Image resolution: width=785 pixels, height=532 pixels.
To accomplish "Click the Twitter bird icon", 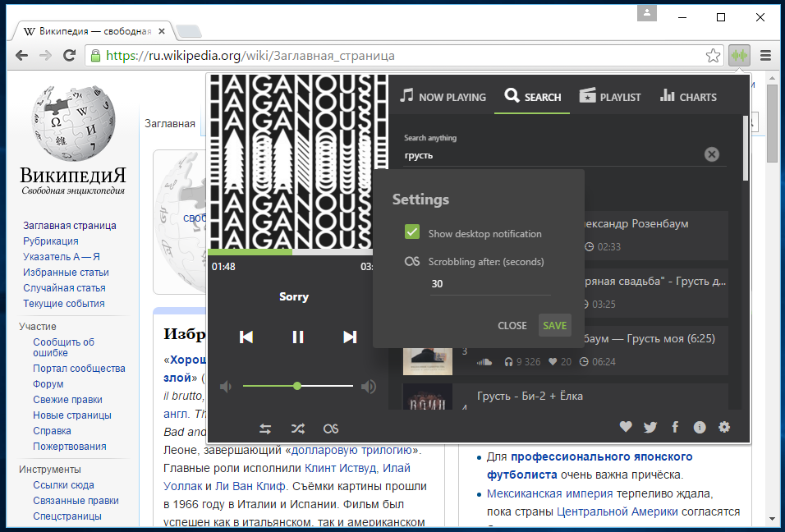I will click(x=650, y=427).
